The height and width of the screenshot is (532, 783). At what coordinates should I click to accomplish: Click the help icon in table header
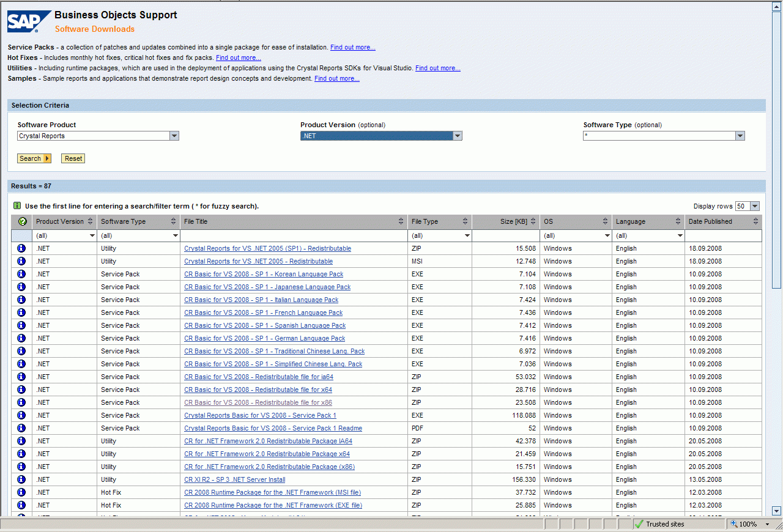pos(23,221)
